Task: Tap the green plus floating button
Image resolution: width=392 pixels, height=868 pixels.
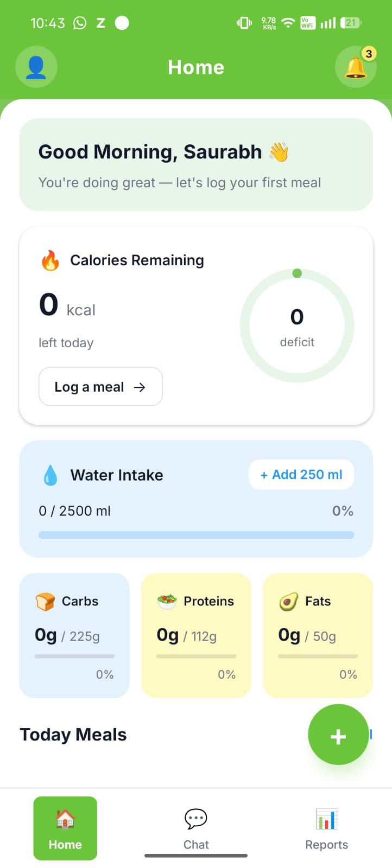Action: [338, 735]
